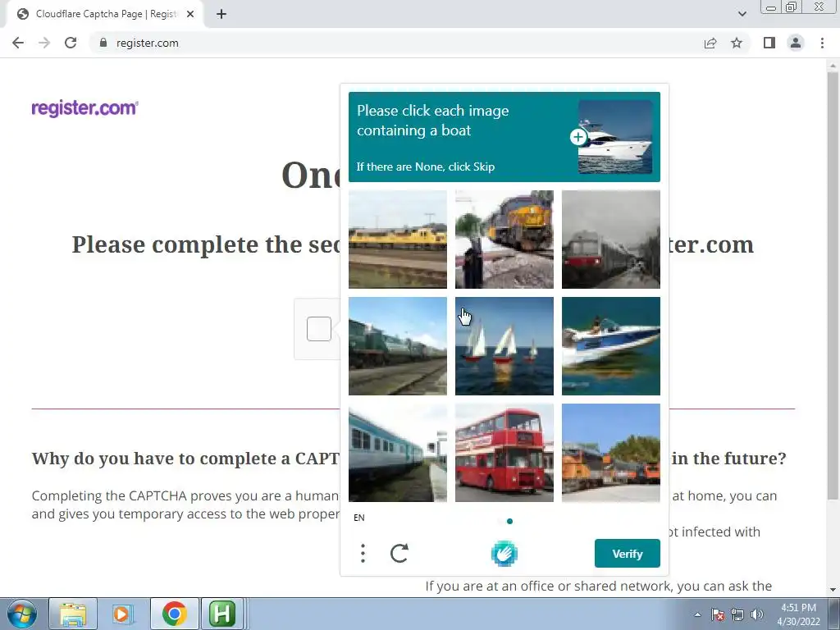Click the captcha page indicator dot
This screenshot has height=630, width=840.
[509, 521]
